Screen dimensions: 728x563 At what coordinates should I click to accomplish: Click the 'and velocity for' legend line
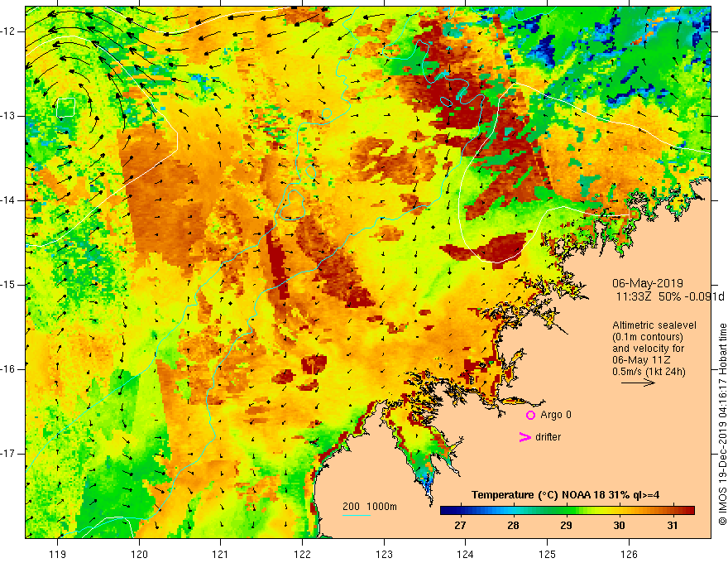tap(648, 349)
